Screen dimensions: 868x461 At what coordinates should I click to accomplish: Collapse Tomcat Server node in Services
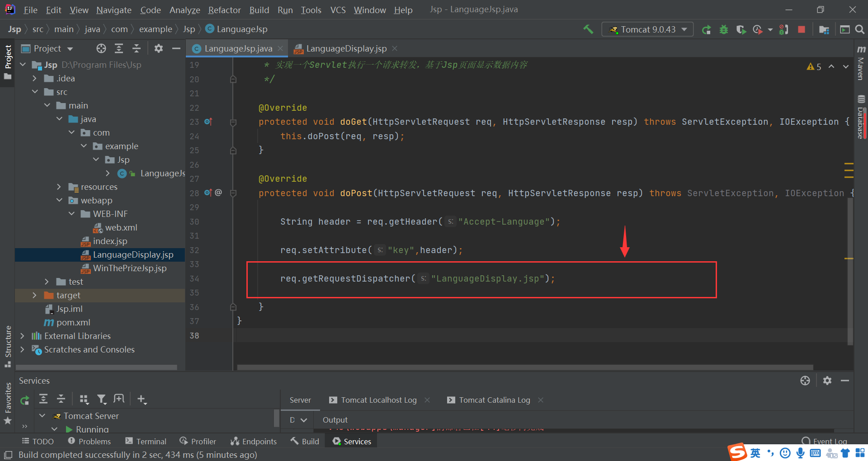coord(42,416)
